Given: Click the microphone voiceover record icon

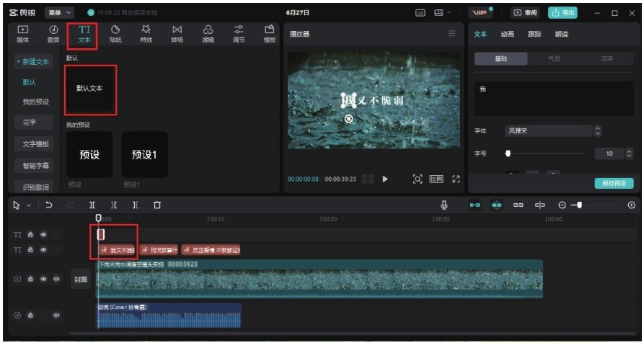Looking at the screenshot, I should pos(444,205).
